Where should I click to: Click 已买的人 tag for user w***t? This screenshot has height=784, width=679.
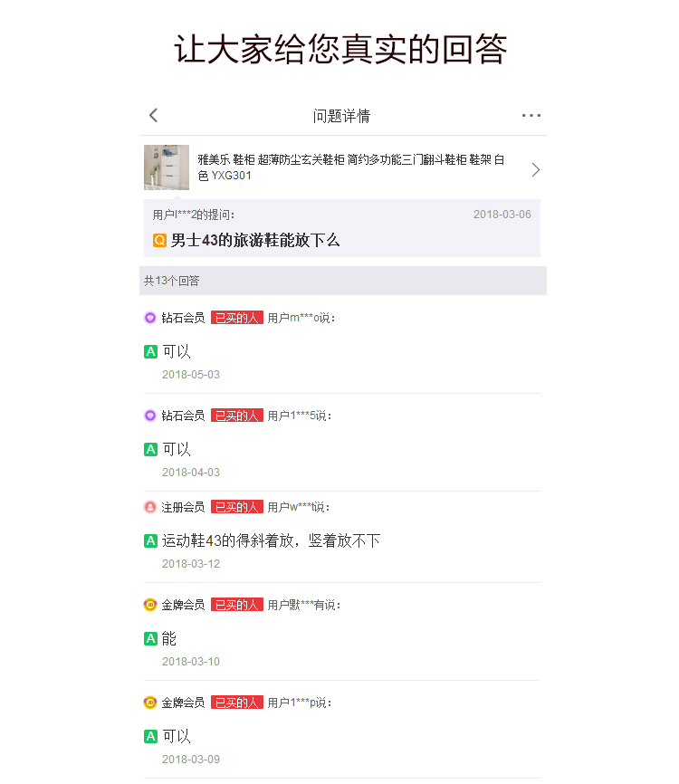point(237,507)
